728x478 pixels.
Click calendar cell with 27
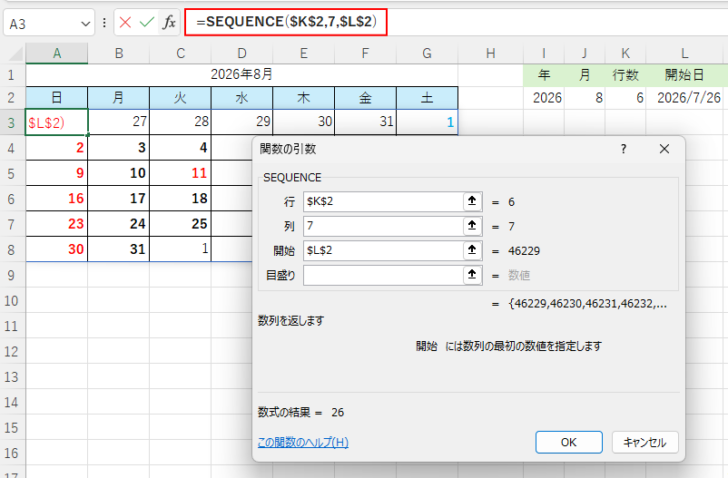(x=119, y=123)
